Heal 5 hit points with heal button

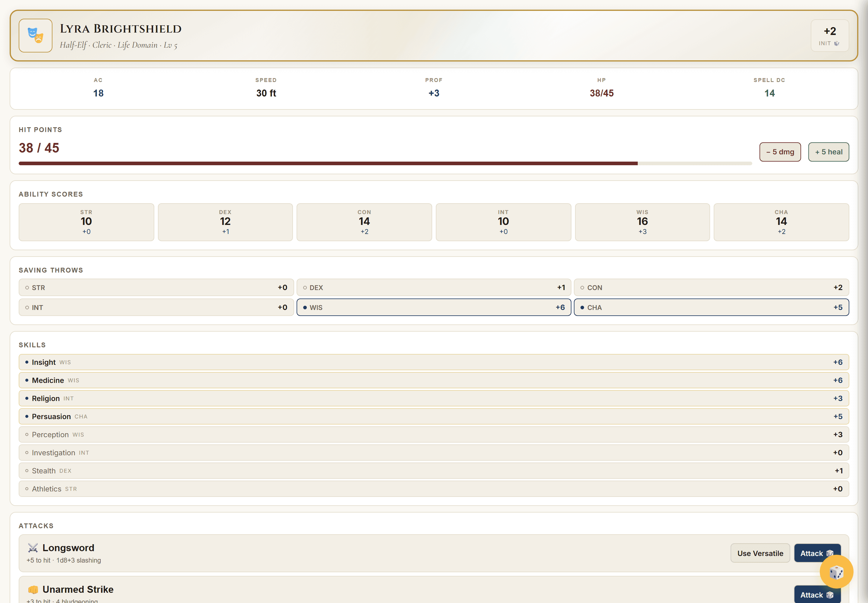coord(828,152)
